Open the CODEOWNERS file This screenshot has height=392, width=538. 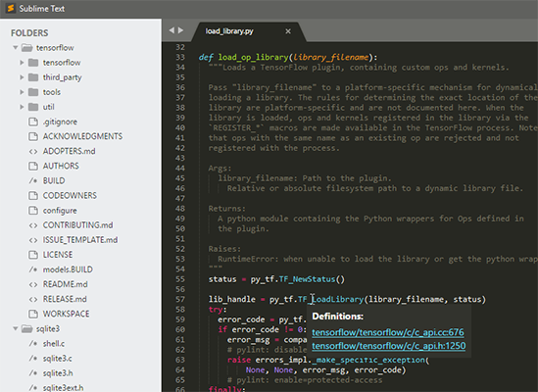click(x=70, y=195)
